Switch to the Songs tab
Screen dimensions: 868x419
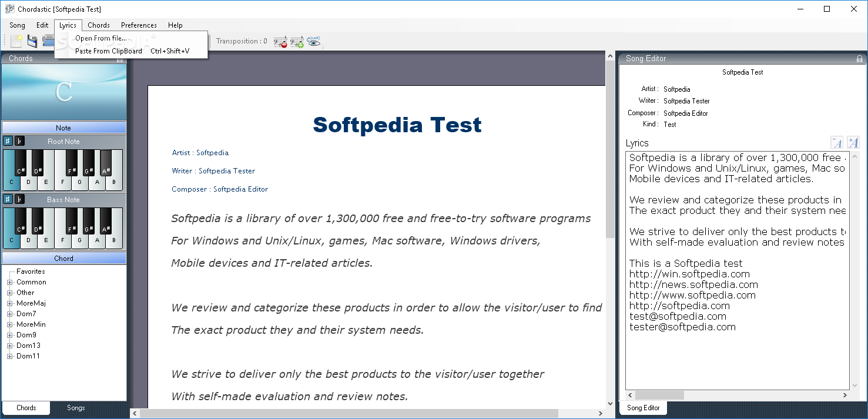76,408
